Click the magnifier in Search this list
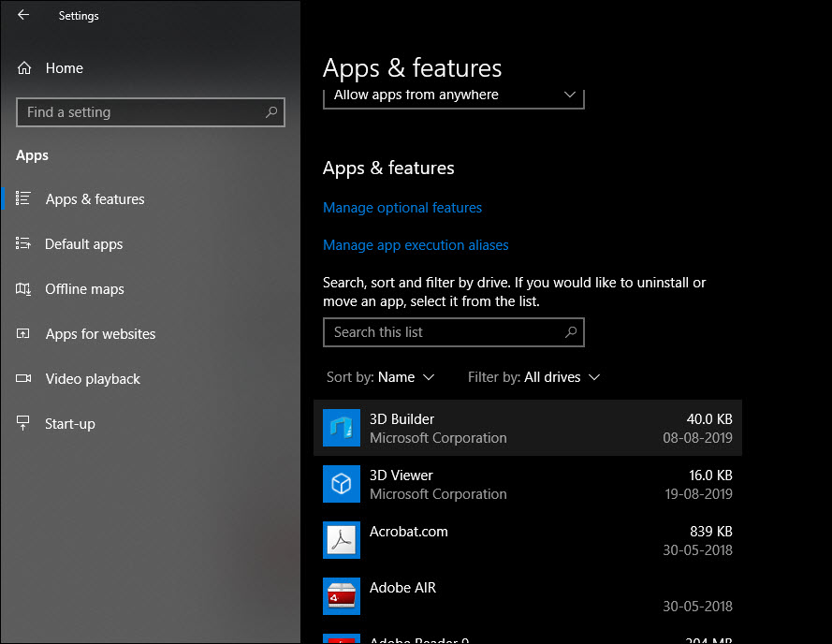The width and height of the screenshot is (832, 644). (x=571, y=332)
